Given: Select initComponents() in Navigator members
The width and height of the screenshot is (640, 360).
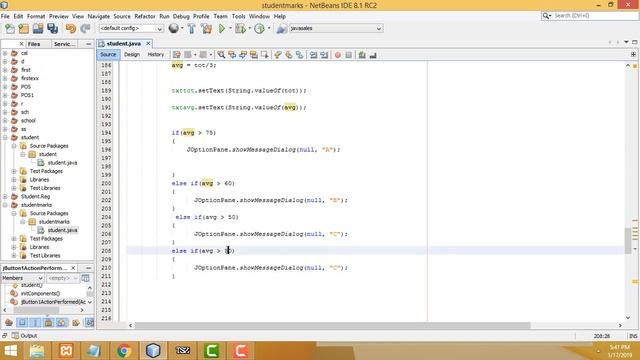Looking at the screenshot, I should (x=40, y=293).
